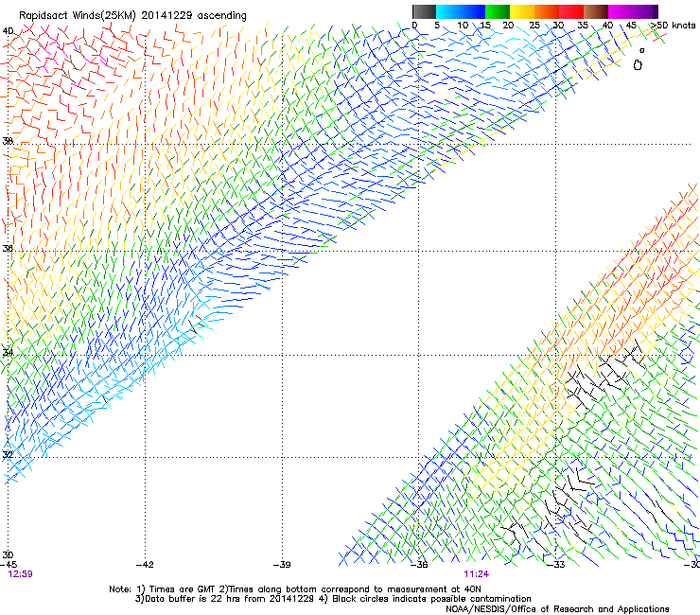Screen dimensions: 700x615
Task: Click the magenta-purple 40-50 knots legend segment
Action: [x=633, y=11]
